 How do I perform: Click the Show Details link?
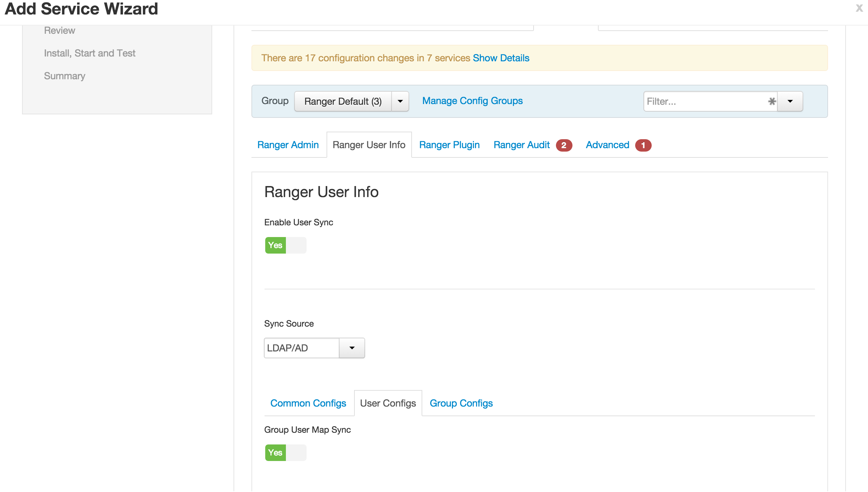[x=501, y=58]
